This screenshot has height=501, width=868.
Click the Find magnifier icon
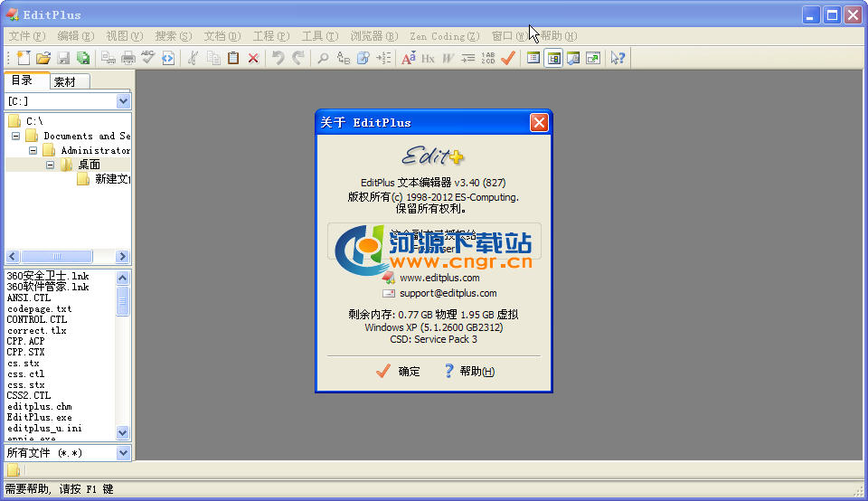(323, 58)
